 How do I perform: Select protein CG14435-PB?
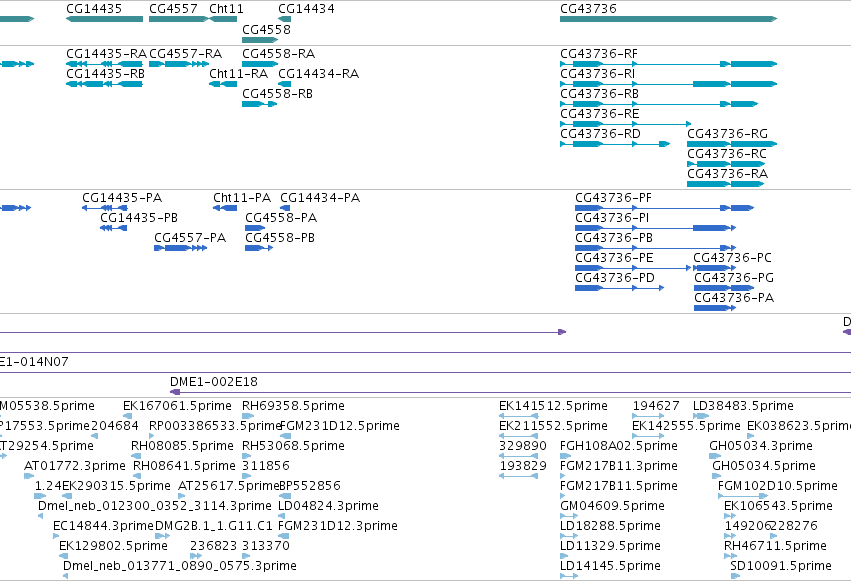(113, 228)
